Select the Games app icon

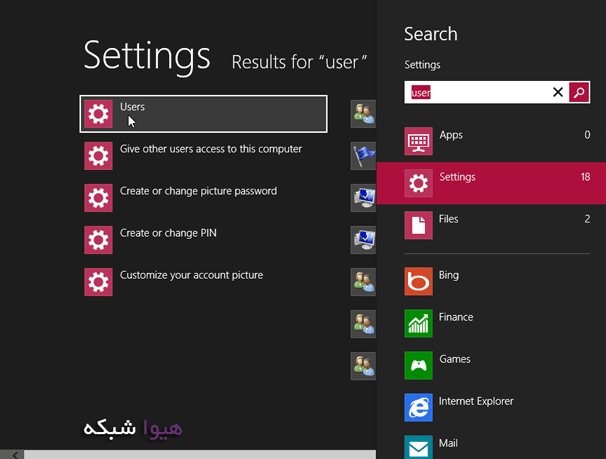coord(418,365)
